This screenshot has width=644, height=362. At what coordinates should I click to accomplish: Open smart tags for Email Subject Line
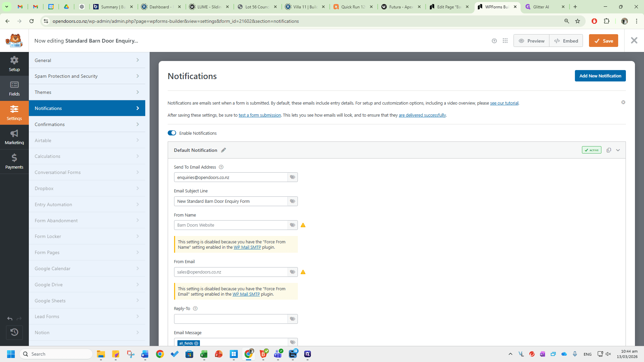[x=292, y=201]
